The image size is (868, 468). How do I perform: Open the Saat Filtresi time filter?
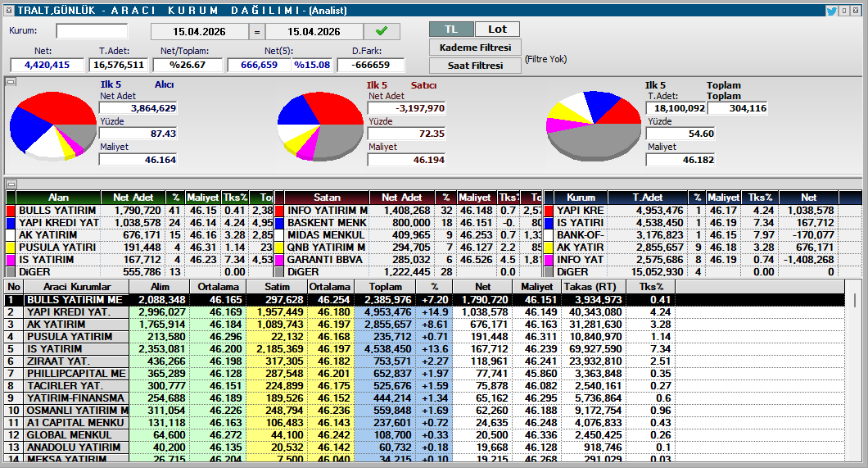click(x=475, y=66)
